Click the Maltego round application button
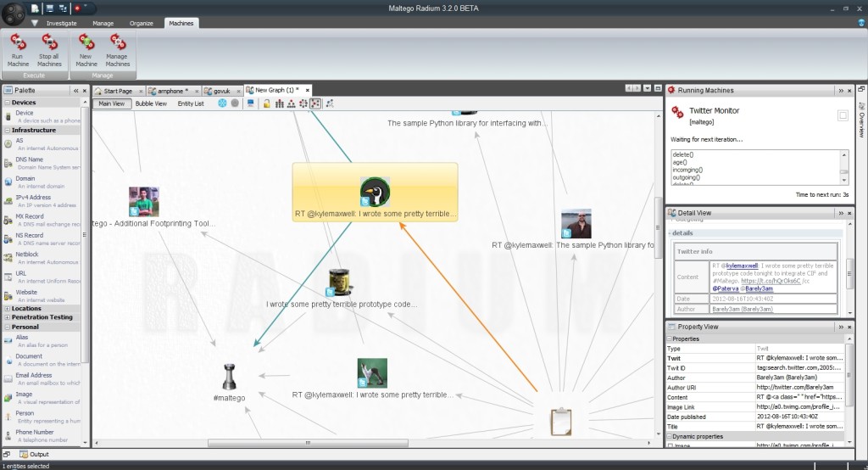This screenshot has width=868, height=470. [x=14, y=14]
